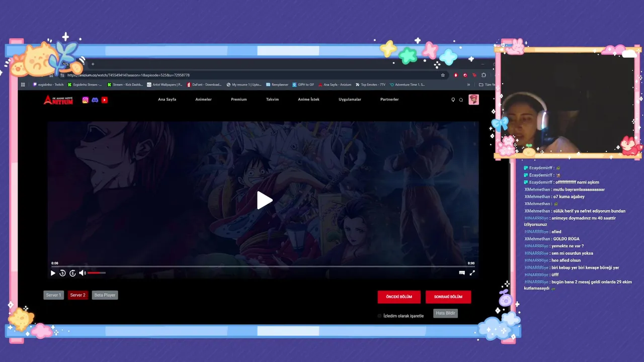Select Server 2 source
This screenshot has height=362, width=644.
(x=77, y=295)
